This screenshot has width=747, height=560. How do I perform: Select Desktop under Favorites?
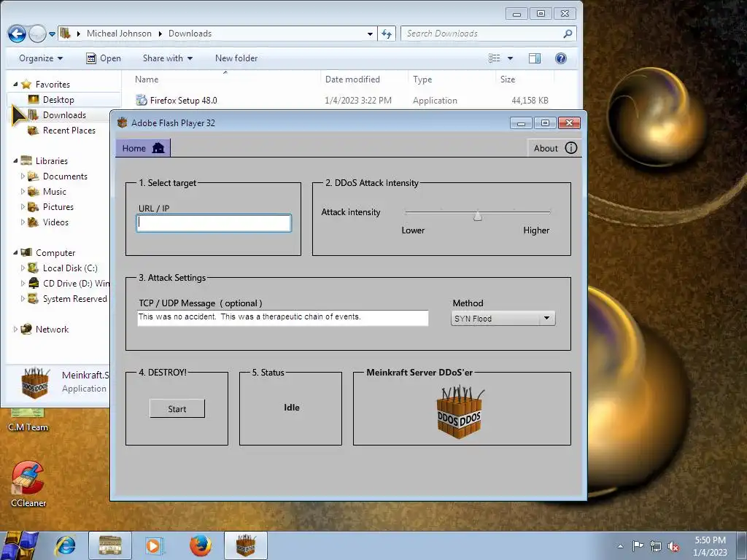tap(58, 99)
